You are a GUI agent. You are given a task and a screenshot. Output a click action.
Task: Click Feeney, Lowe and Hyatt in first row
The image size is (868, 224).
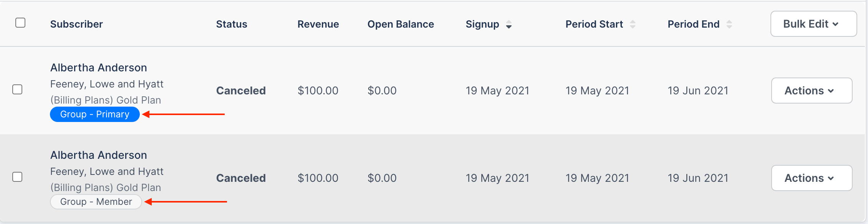pyautogui.click(x=107, y=84)
